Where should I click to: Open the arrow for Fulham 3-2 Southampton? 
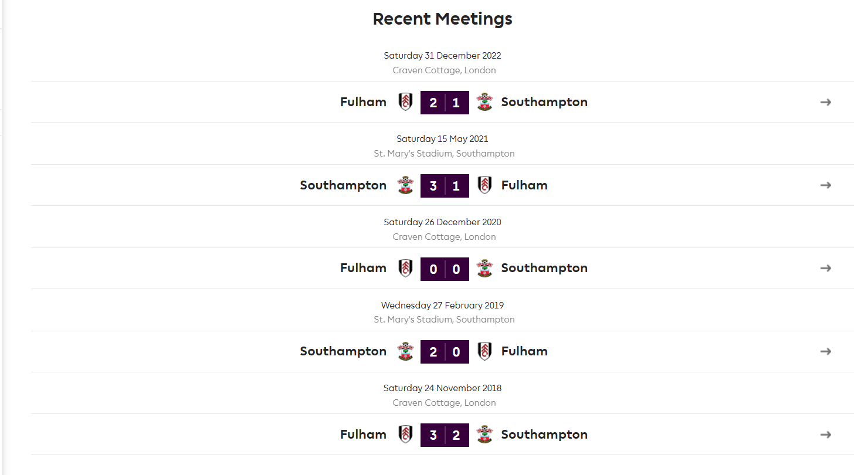click(826, 435)
